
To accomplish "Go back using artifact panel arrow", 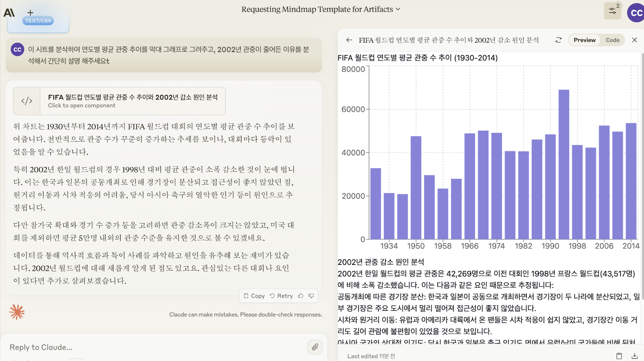I will coord(349,40).
